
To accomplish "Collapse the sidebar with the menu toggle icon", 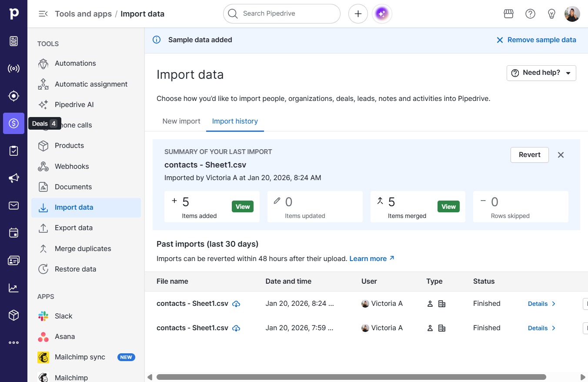I will tap(43, 14).
